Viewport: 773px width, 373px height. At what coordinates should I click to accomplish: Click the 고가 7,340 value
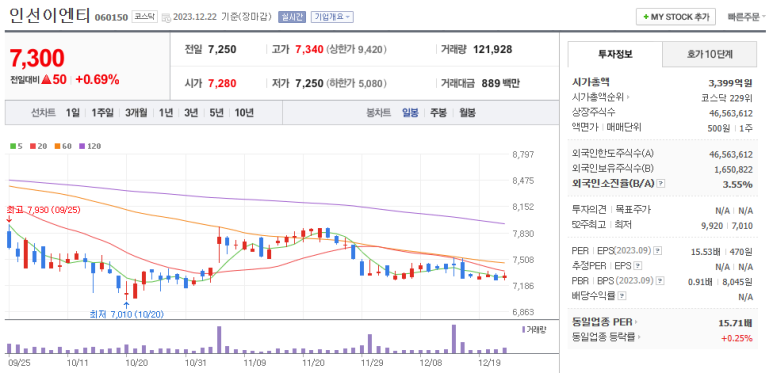[309, 49]
